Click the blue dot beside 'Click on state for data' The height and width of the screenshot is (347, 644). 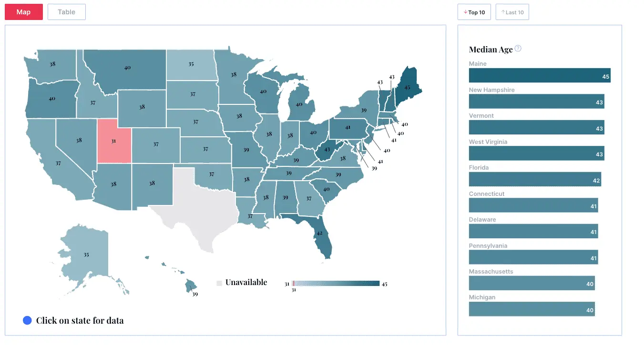[x=28, y=320]
